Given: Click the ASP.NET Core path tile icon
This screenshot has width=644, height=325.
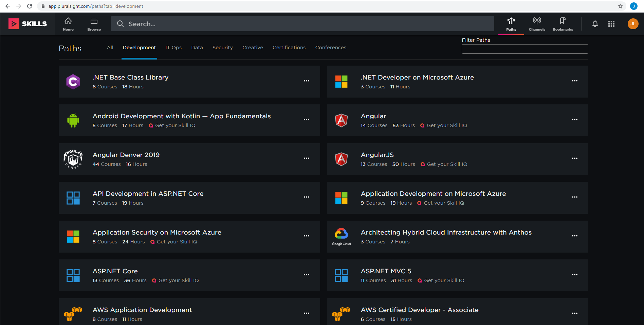Looking at the screenshot, I should 73,275.
